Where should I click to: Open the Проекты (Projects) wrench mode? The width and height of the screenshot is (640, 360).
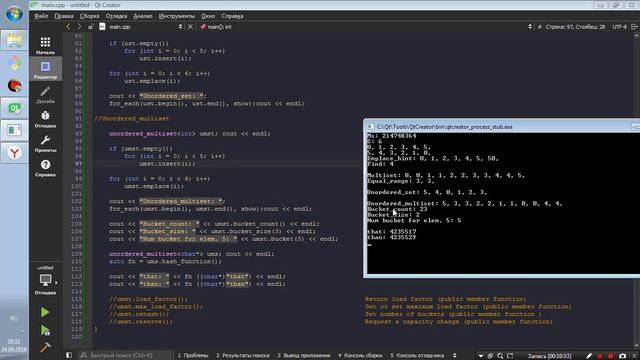click(x=45, y=143)
